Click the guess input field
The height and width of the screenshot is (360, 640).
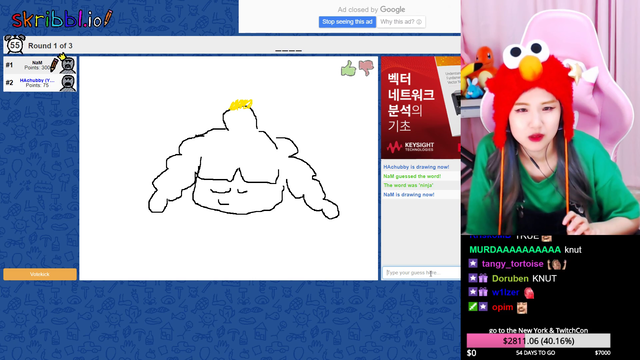(x=422, y=273)
